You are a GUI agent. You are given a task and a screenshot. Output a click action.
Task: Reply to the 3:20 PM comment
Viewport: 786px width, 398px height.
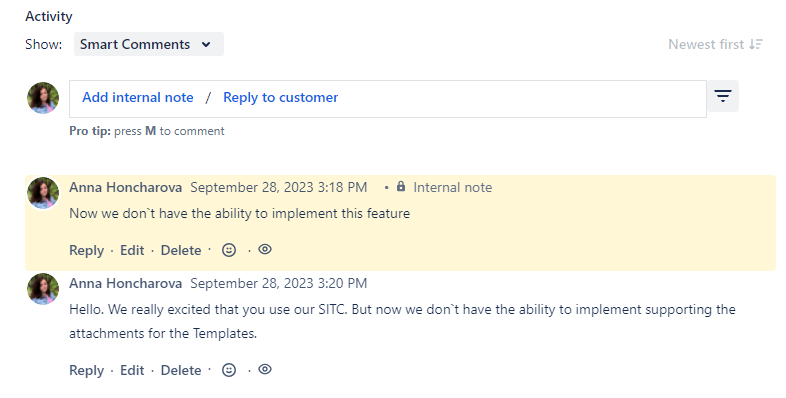tap(86, 370)
